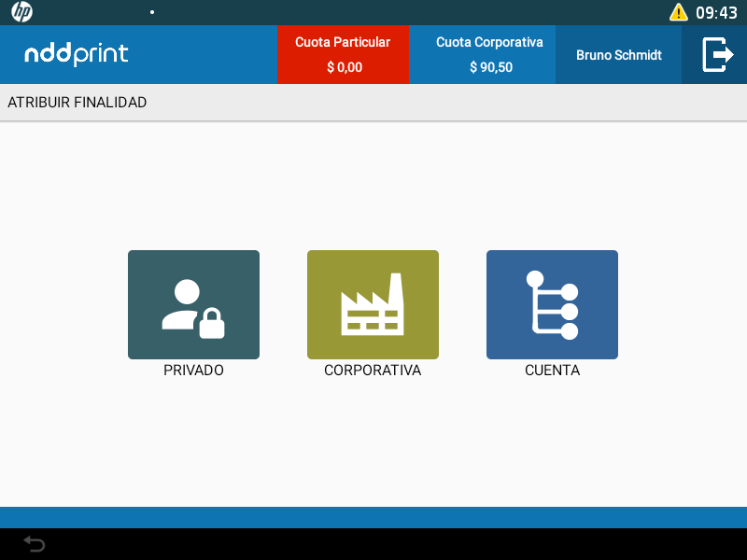747x560 pixels.
Task: Open the CUENTA tree-diagram tile
Action: click(x=552, y=304)
